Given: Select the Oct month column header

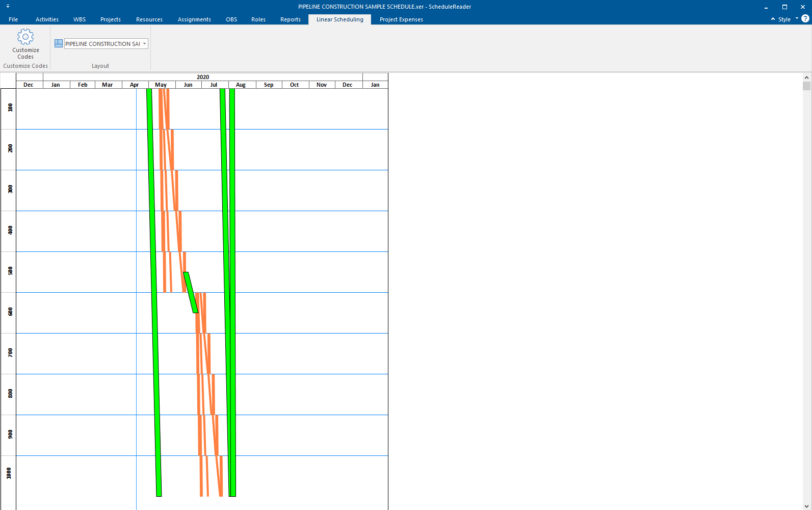Looking at the screenshot, I should pyautogui.click(x=295, y=85).
